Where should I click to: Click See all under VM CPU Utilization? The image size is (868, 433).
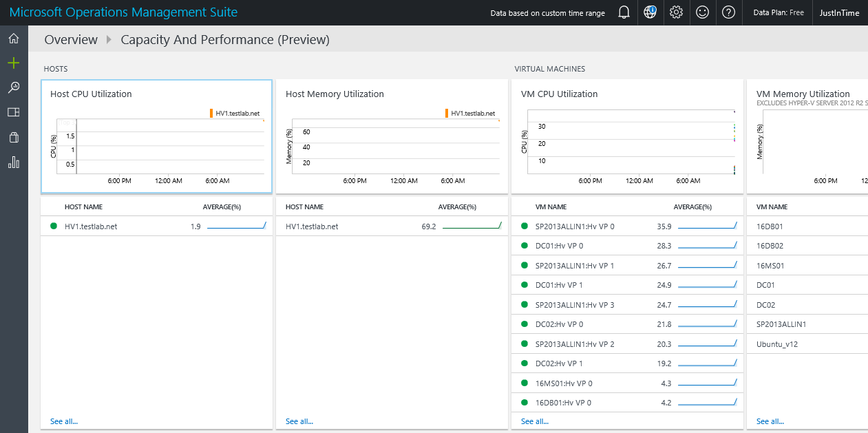click(x=534, y=421)
